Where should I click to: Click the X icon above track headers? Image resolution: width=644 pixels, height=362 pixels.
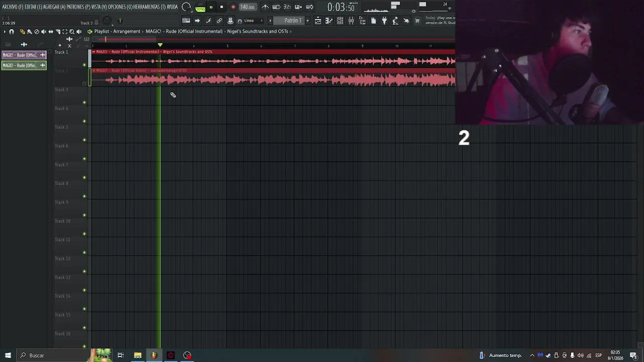69,46
